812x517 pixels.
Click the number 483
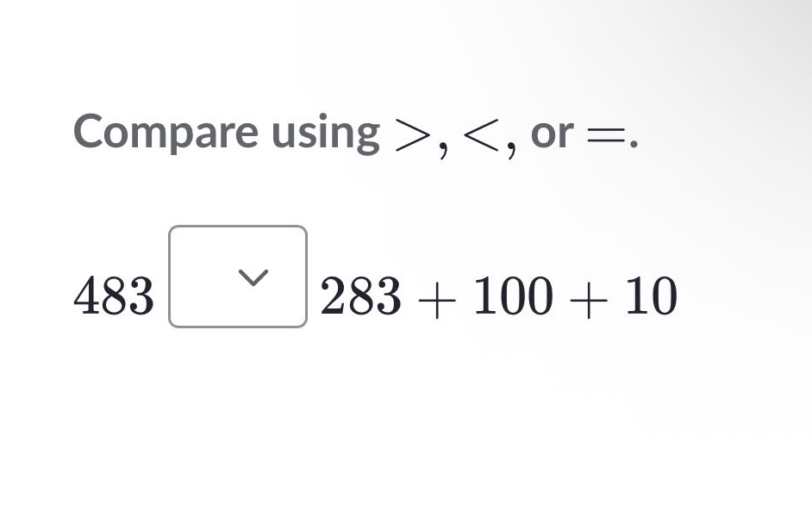pyautogui.click(x=113, y=296)
